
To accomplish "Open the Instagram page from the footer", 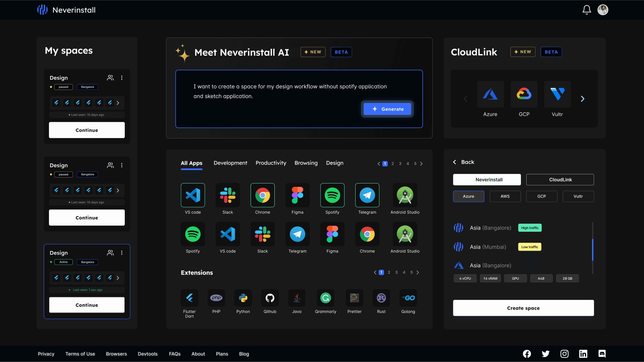I will tap(564, 354).
